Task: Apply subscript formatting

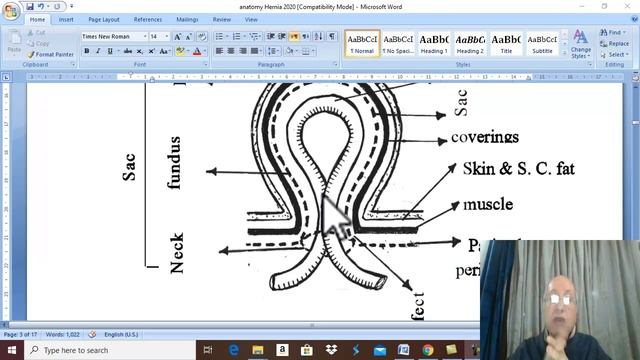Action: click(x=140, y=51)
